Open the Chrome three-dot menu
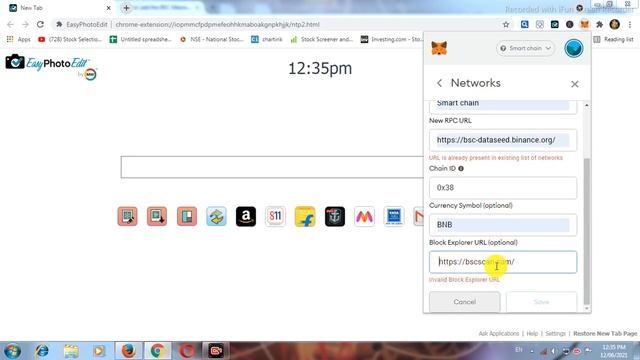Viewport: 640px width, 360px height. (630, 24)
